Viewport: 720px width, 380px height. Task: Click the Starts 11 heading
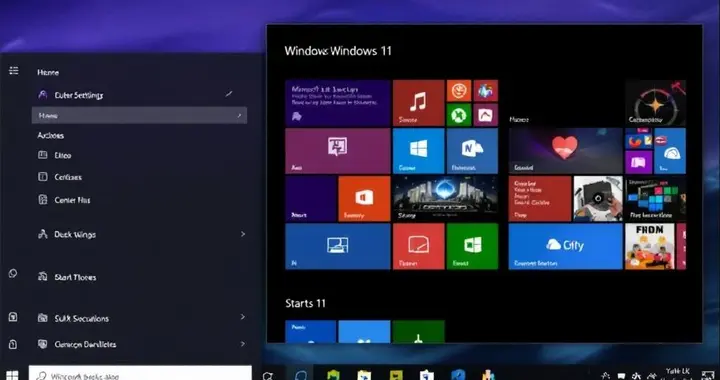[x=305, y=303]
